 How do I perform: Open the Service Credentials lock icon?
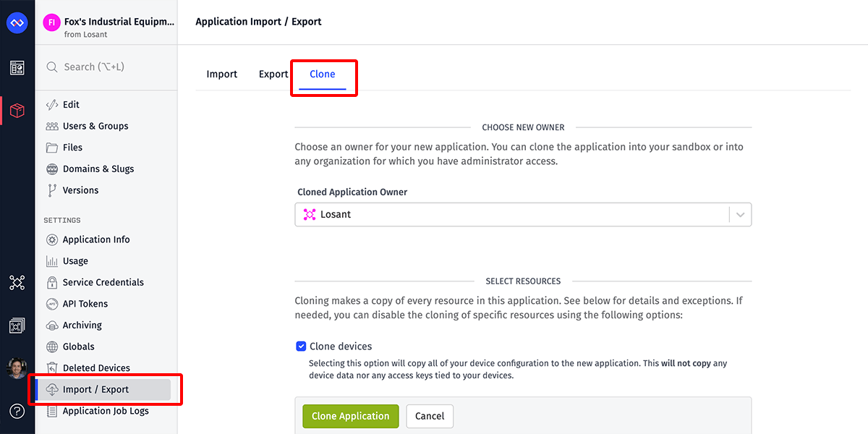coord(51,282)
